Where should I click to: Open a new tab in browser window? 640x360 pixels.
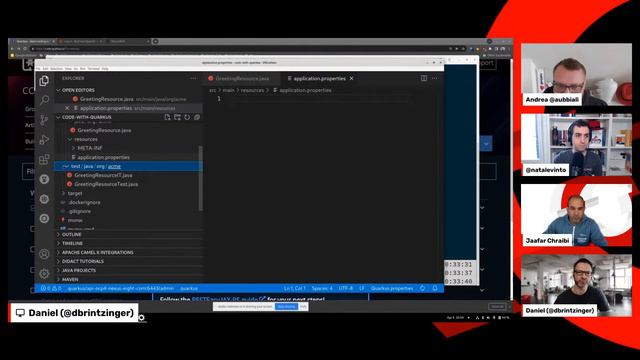pyautogui.click(x=156, y=41)
